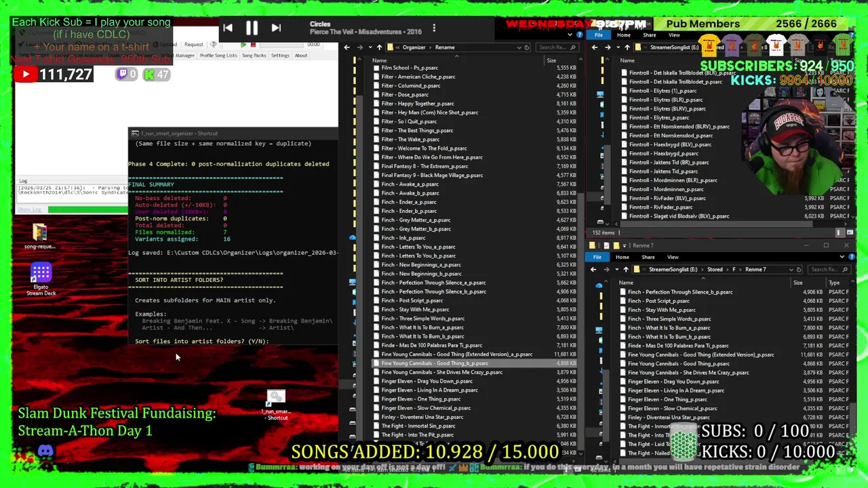Open song-request desktop shortcut icon
The width and height of the screenshot is (868, 488).
coord(40,237)
